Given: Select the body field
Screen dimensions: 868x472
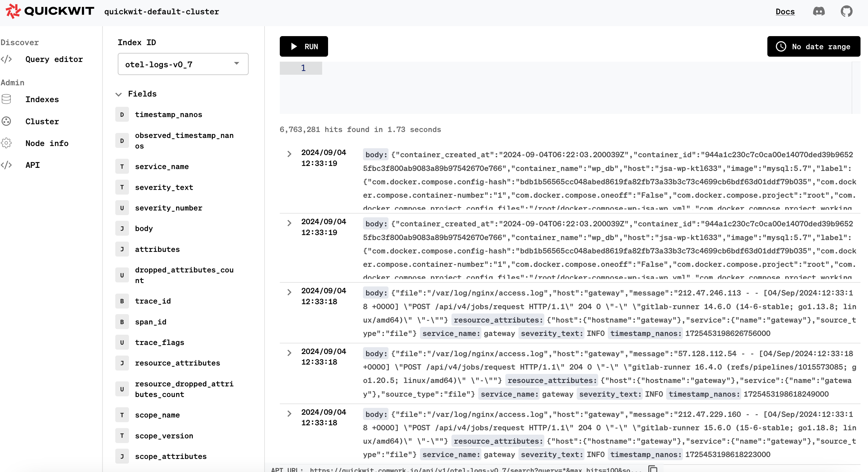Looking at the screenshot, I should tap(144, 229).
